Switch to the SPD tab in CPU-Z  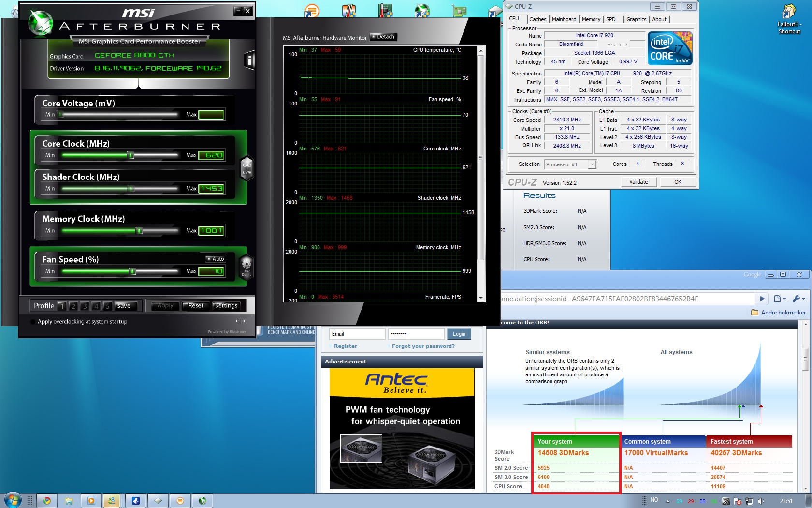click(x=611, y=19)
